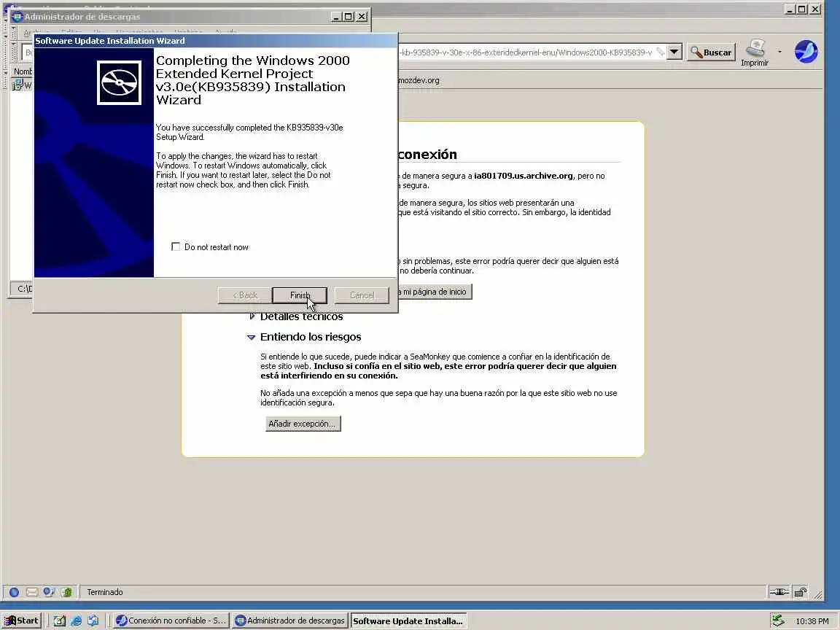Click the system tray network update icon
The height and width of the screenshot is (630, 840).
(779, 621)
